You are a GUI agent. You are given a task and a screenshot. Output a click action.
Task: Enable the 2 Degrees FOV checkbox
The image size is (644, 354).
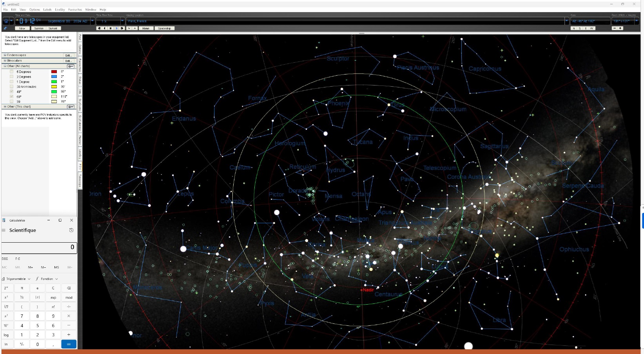[x=11, y=77]
